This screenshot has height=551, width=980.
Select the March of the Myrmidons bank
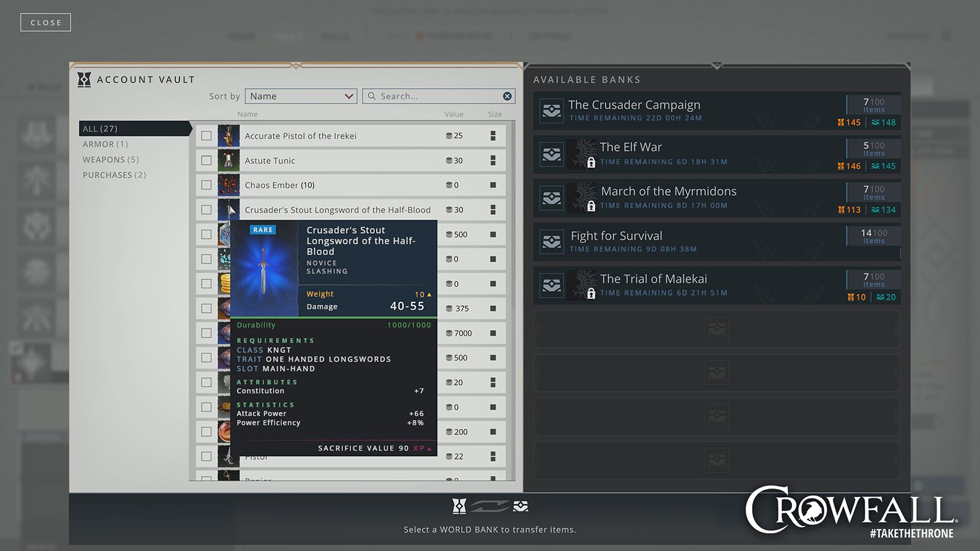click(717, 198)
